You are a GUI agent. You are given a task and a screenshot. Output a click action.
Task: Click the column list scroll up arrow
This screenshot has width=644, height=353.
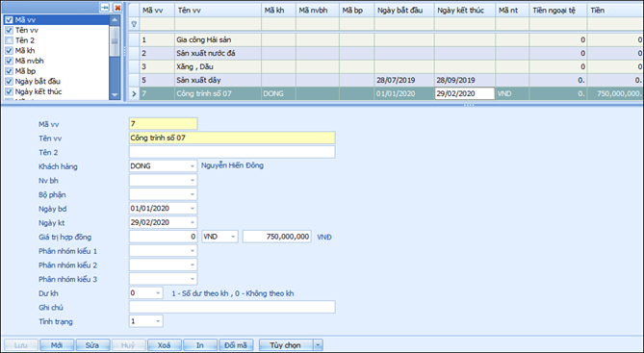point(115,19)
